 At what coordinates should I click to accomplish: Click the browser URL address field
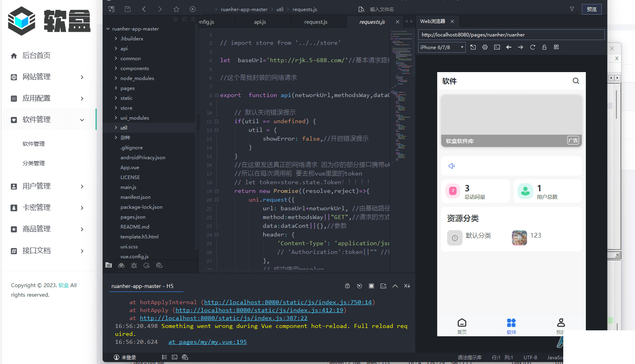tap(511, 35)
